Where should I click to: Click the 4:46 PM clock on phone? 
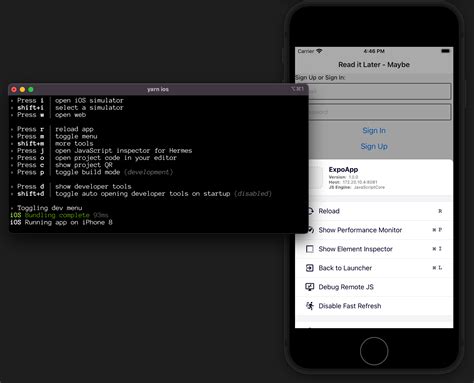point(374,51)
